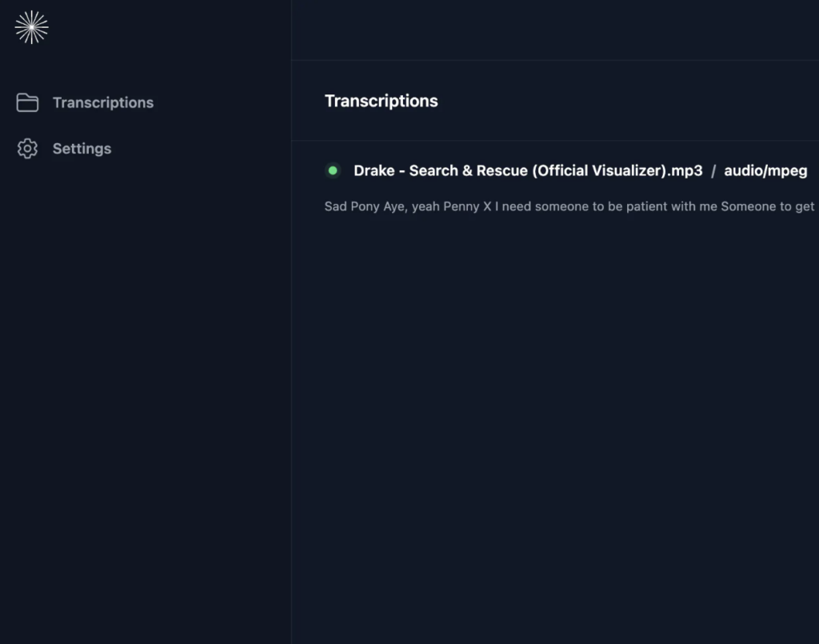Click the gear icon beside Settings
This screenshot has height=644, width=819.
[27, 149]
